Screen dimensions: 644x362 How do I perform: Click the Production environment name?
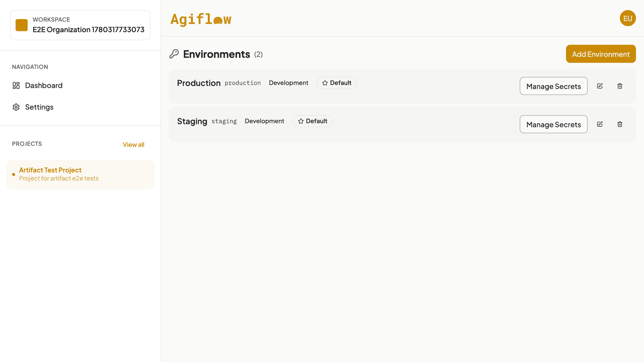pos(199,83)
